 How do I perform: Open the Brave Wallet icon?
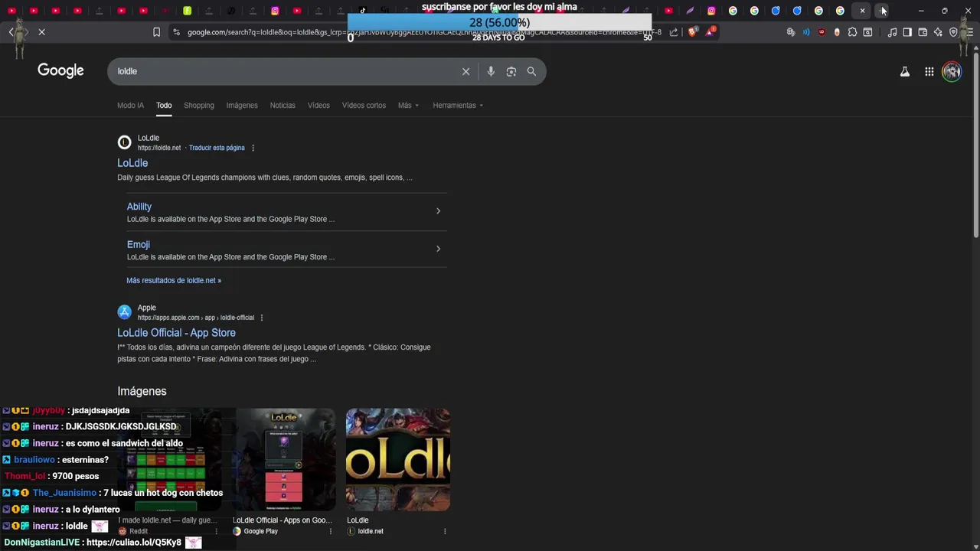point(923,32)
